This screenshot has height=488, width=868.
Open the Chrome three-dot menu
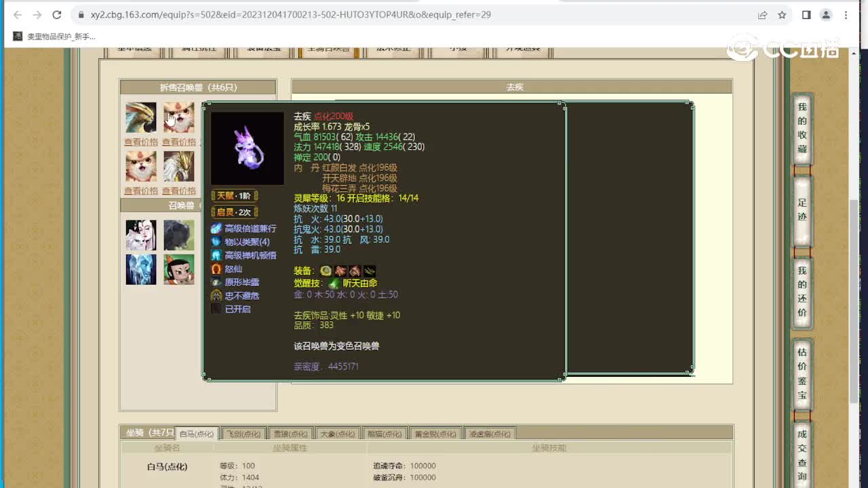(847, 14)
